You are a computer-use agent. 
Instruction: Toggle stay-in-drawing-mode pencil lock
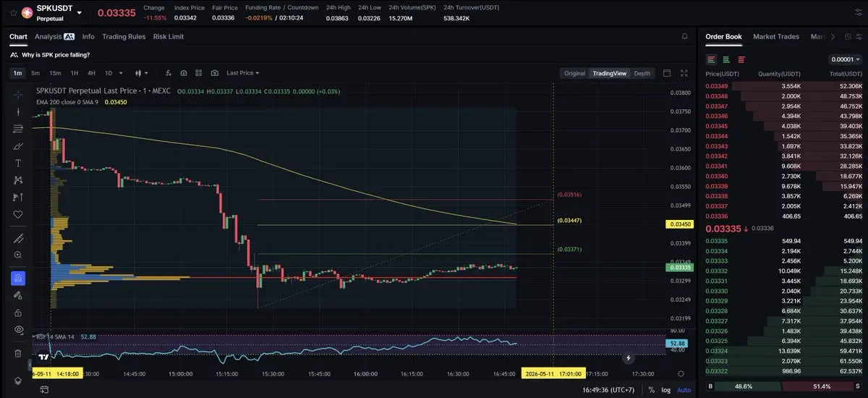(x=18, y=295)
